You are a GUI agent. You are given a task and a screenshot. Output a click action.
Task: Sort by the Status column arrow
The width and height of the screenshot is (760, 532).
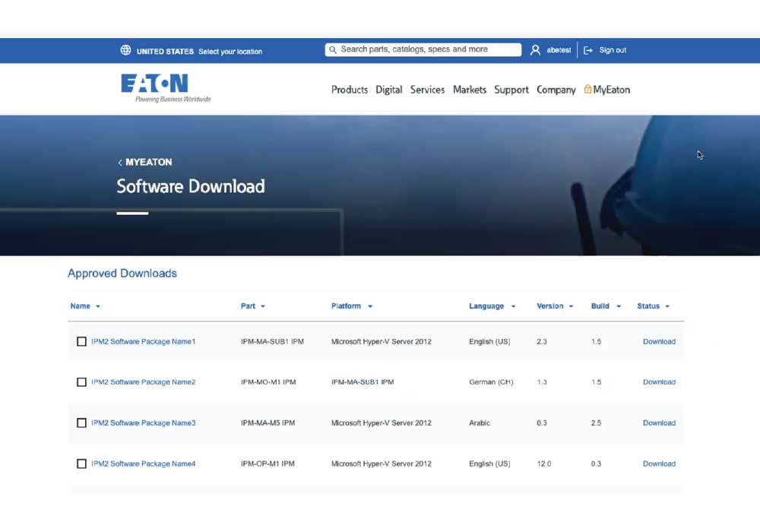(667, 306)
